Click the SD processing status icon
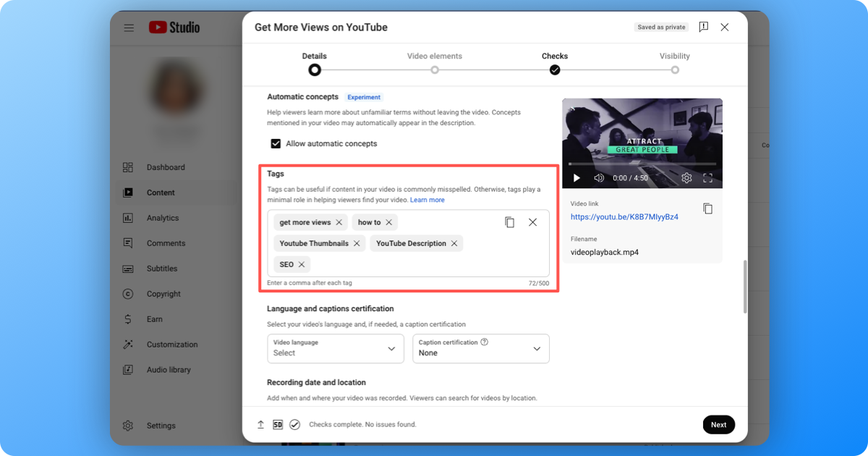 click(278, 425)
